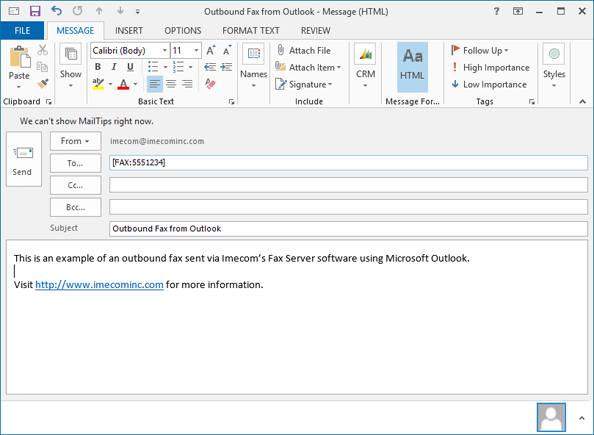Image resolution: width=594 pixels, height=435 pixels.
Task: Switch to the MESSAGE tab
Action: [75, 31]
